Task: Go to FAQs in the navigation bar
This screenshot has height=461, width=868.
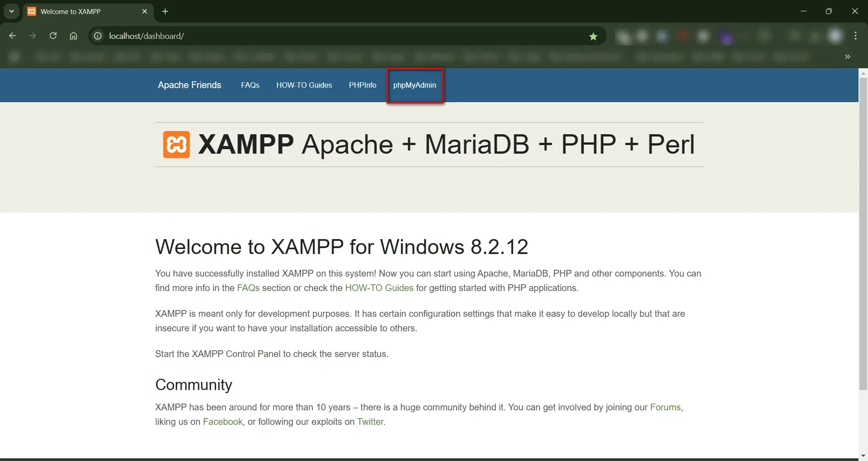Action: tap(250, 85)
